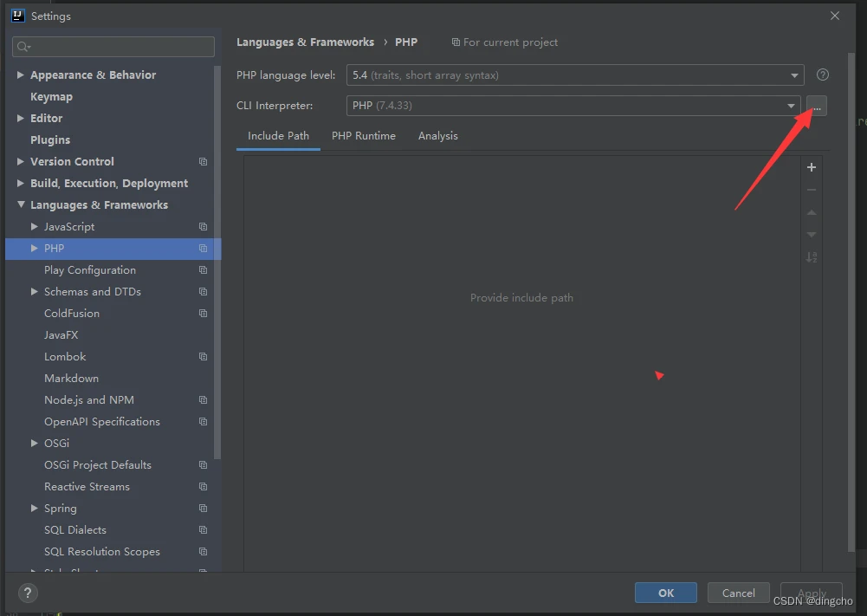Expand the JavaScript node
This screenshot has height=616, width=867.
35,227
